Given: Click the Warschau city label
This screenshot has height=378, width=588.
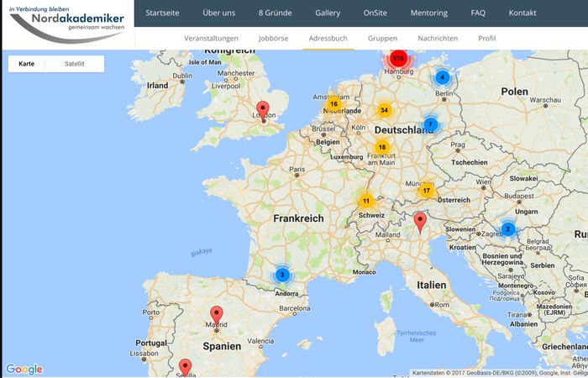Looking at the screenshot, I should [x=545, y=100].
